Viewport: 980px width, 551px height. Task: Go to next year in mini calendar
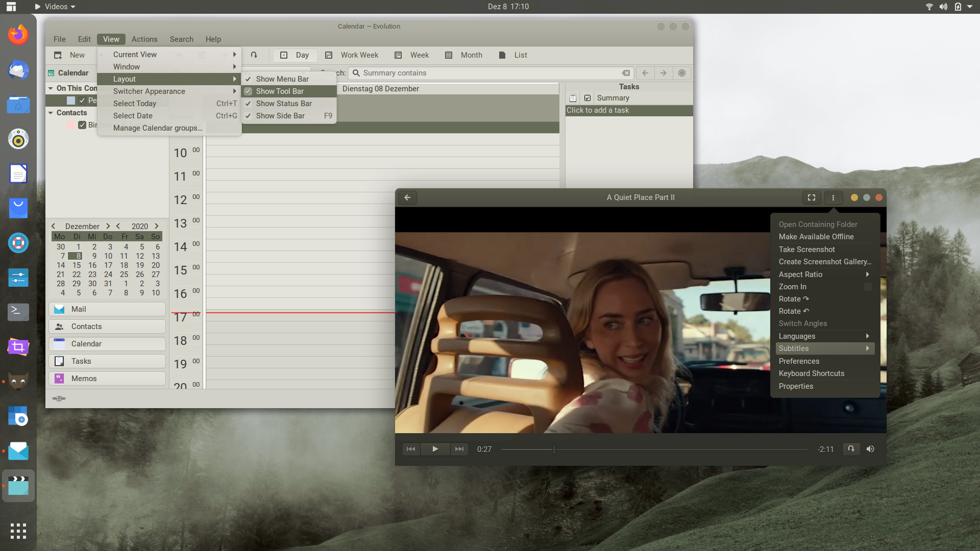click(157, 226)
